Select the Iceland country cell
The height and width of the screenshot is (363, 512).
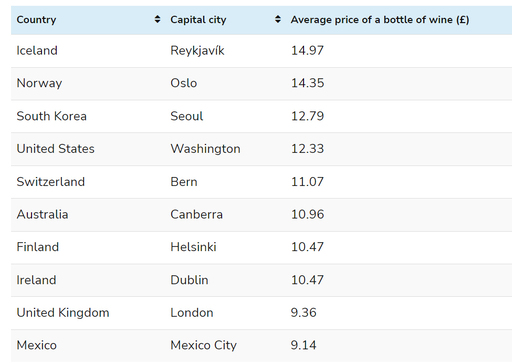point(37,51)
